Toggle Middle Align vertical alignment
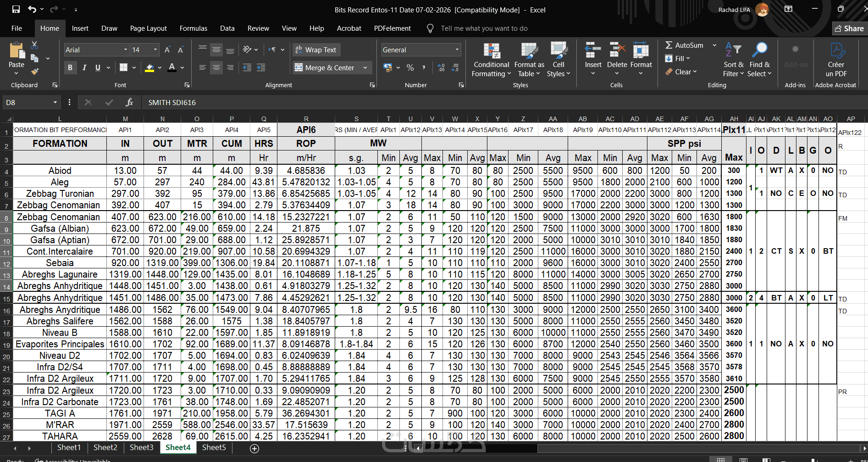This screenshot has height=462, width=868. click(216, 50)
